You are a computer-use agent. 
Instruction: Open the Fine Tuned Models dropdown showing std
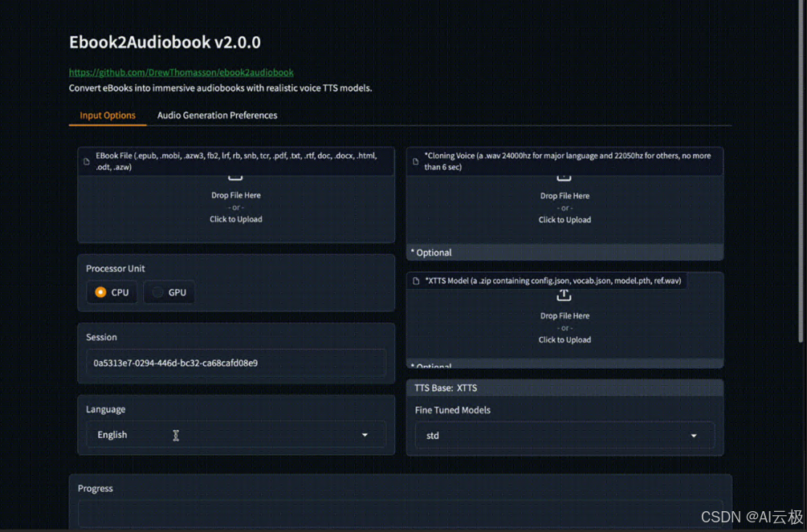564,435
